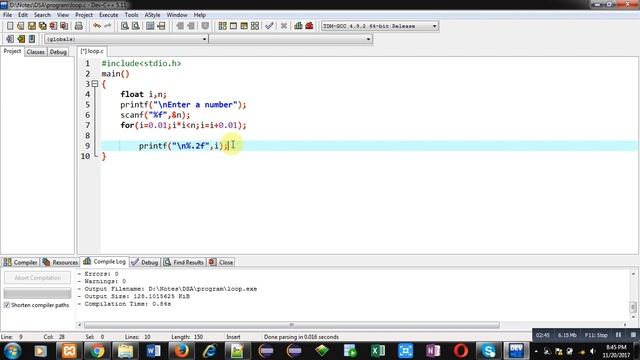Click the Save All toolbar icon
Viewport: 640px width, 360px height.
pos(42,26)
